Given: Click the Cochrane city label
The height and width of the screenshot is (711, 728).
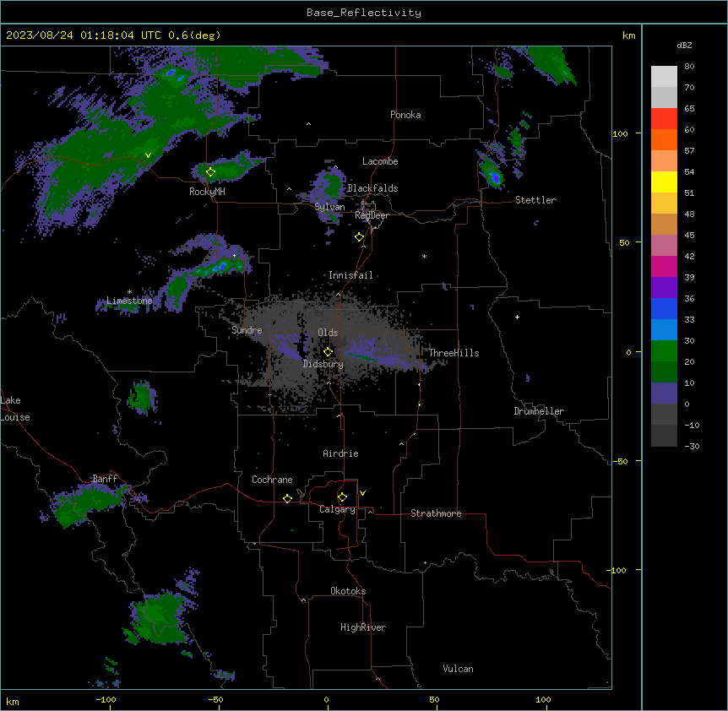Looking at the screenshot, I should click(272, 480).
